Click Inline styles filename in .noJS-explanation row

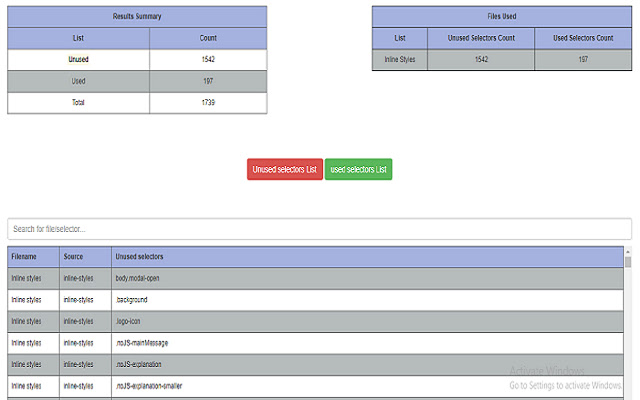pos(33,364)
